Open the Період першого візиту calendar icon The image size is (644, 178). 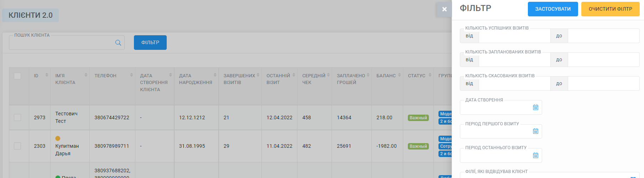click(x=535, y=131)
